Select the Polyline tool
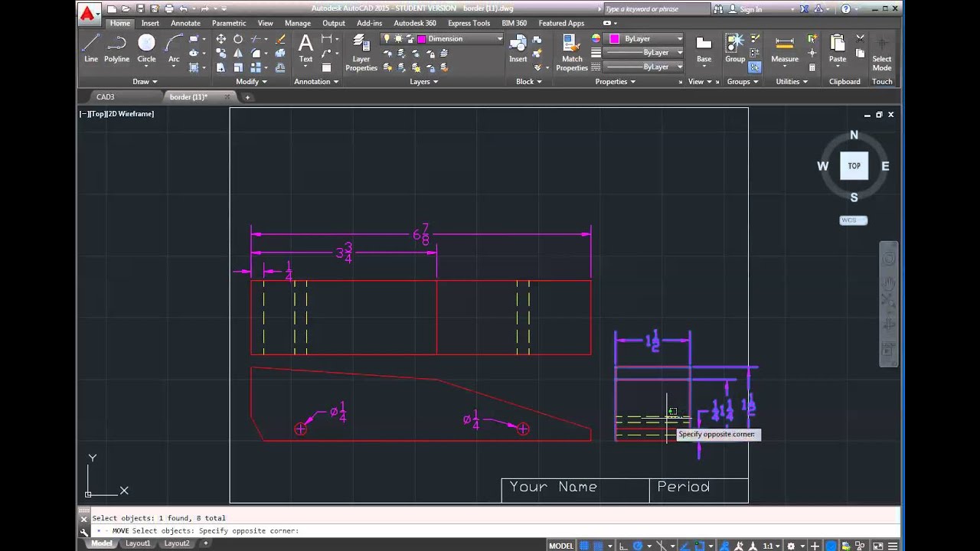This screenshot has width=980, height=551. click(x=116, y=47)
